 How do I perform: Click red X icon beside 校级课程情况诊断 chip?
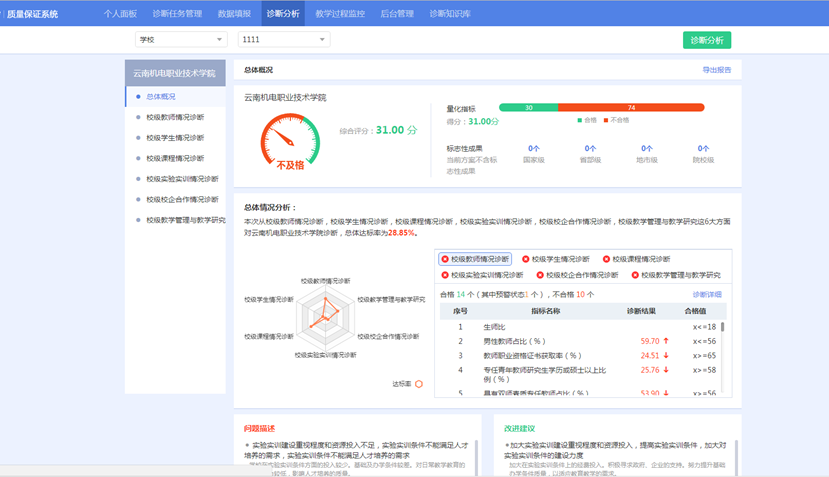(x=607, y=259)
